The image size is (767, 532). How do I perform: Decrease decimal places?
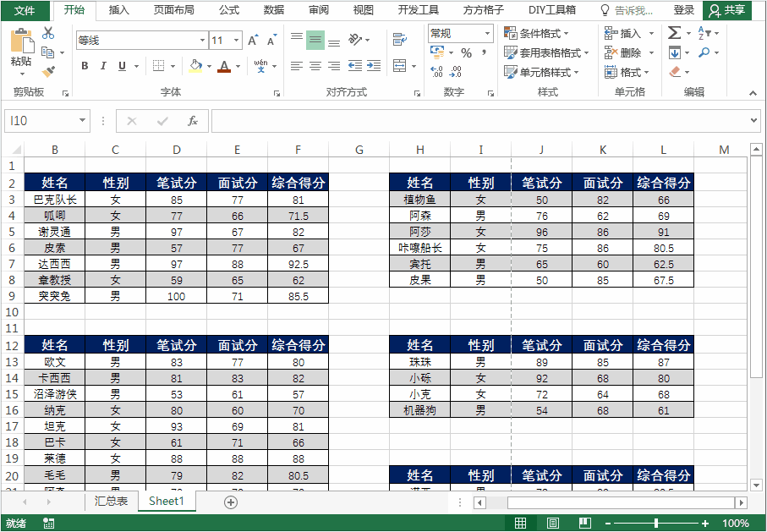(456, 72)
